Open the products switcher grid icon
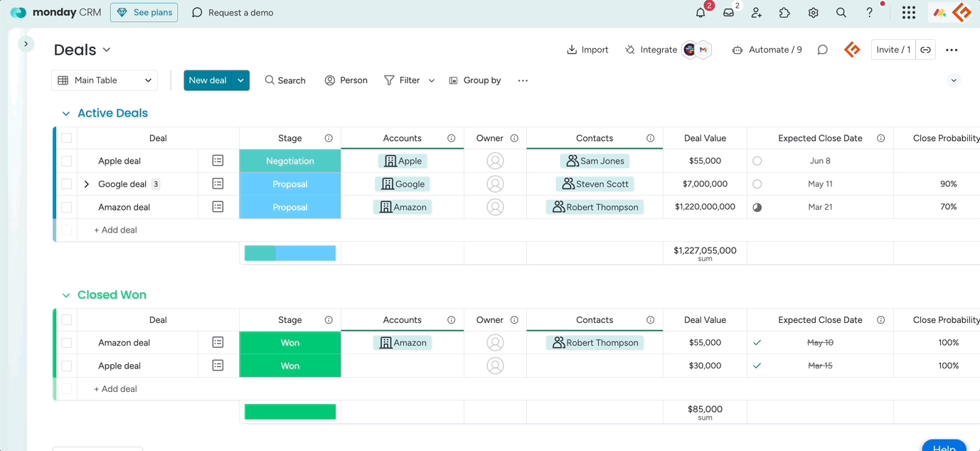The width and height of the screenshot is (980, 451). [x=908, y=13]
